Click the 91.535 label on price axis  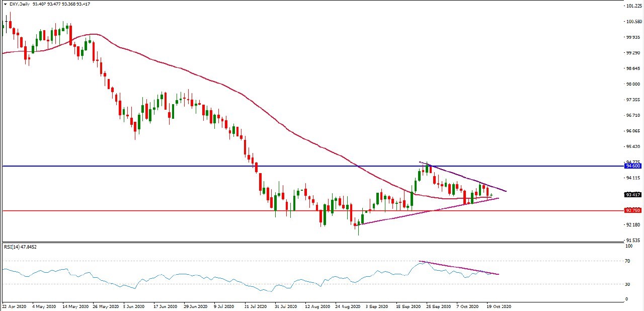click(632, 241)
